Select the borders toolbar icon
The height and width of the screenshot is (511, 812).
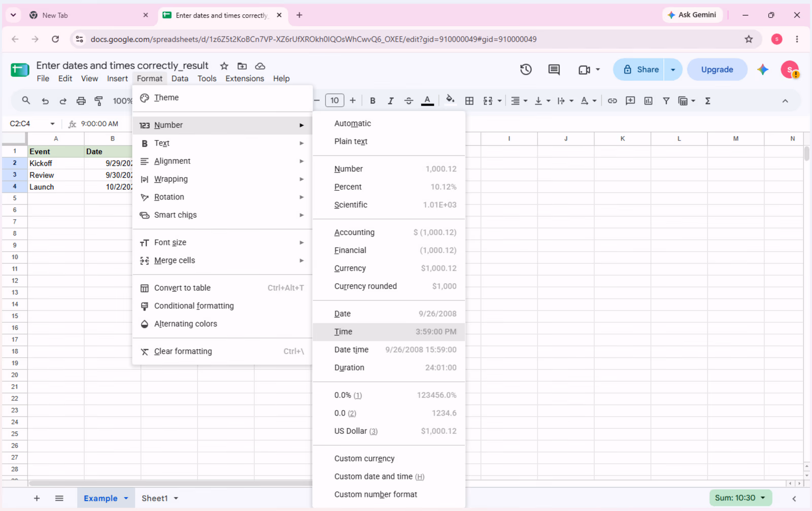pos(469,101)
